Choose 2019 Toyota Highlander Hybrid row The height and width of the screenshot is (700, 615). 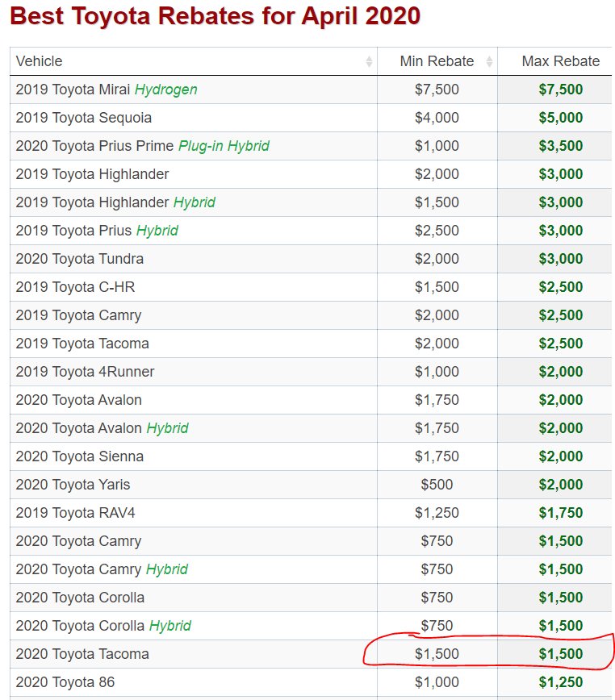point(115,202)
